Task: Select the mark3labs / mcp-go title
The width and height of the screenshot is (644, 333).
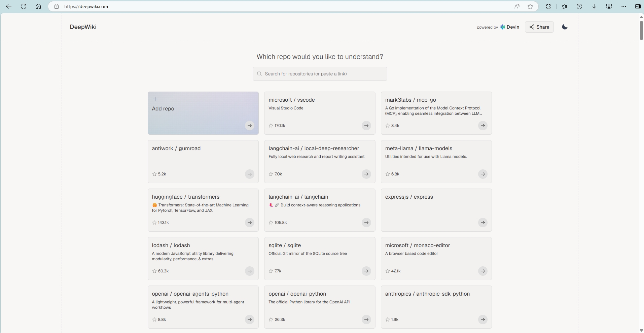Action: click(410, 100)
